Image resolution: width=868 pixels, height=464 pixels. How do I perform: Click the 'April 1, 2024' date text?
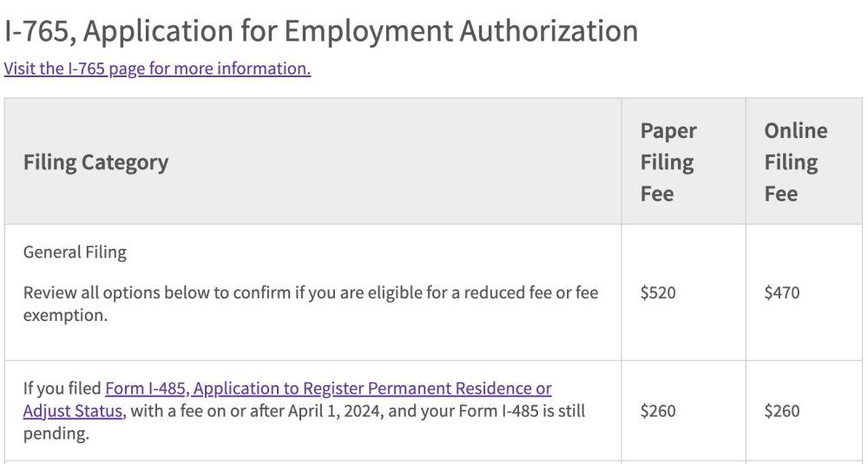tap(335, 411)
